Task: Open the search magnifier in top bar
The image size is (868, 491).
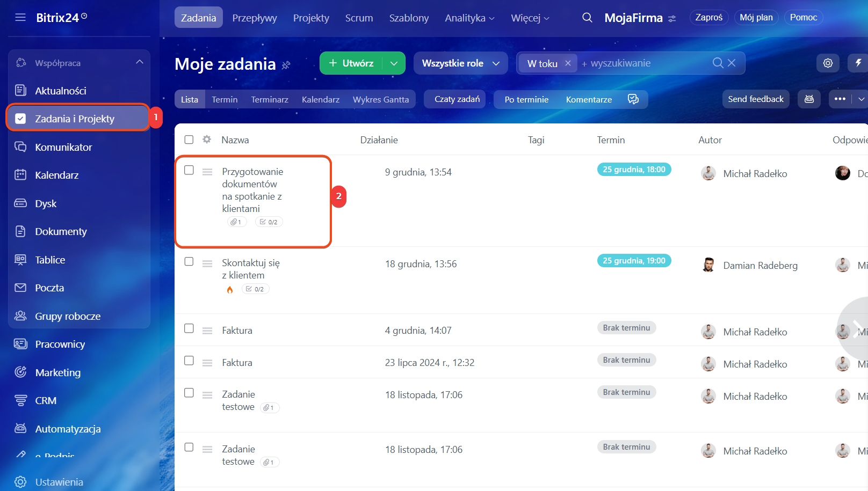Action: tap(587, 18)
